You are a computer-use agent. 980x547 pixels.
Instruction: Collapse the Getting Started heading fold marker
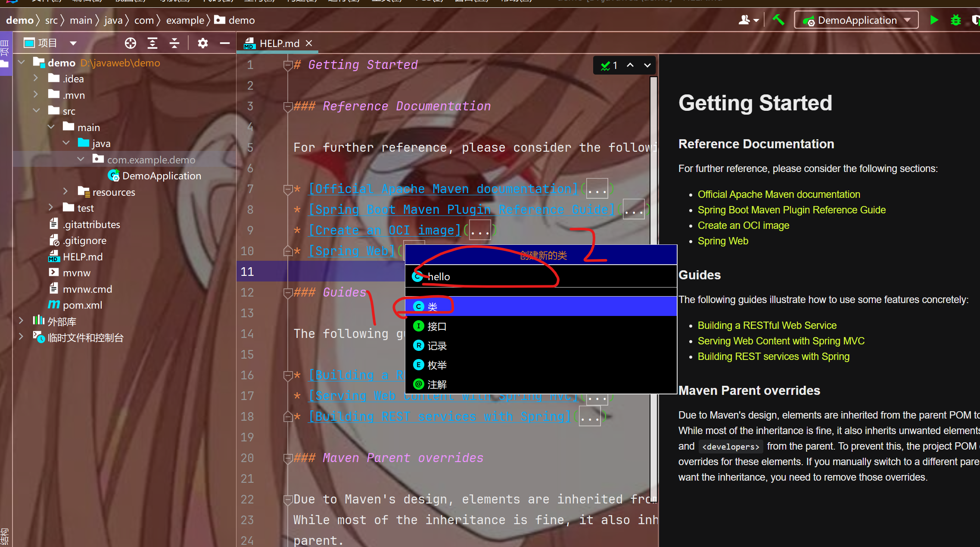point(288,66)
